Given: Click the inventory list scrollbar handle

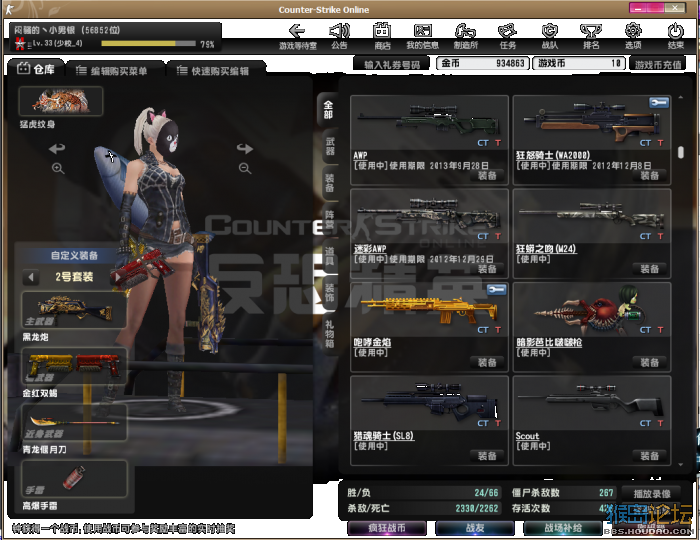Looking at the screenshot, I should pos(680,152).
